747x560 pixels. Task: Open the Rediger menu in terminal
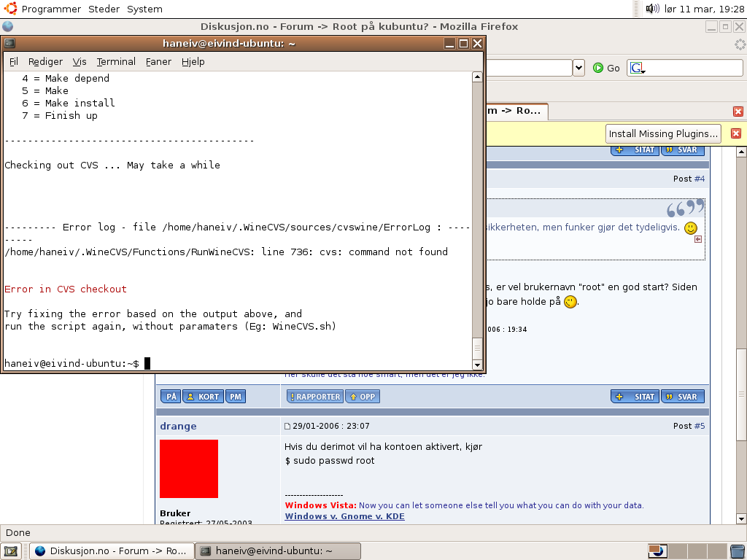(x=45, y=61)
